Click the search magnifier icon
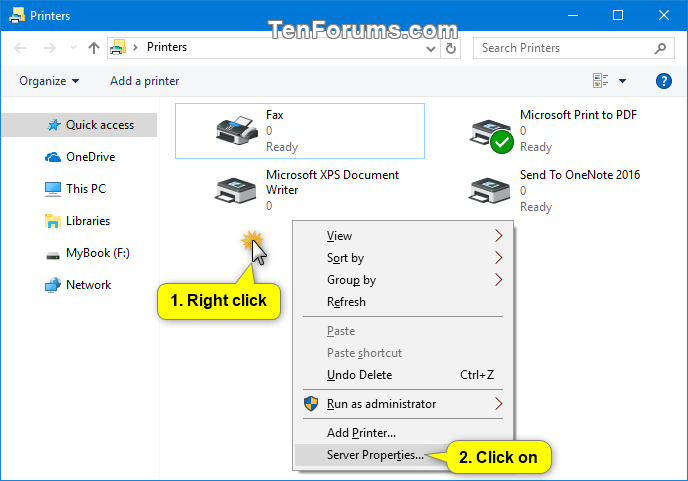The image size is (688, 481). tap(660, 48)
